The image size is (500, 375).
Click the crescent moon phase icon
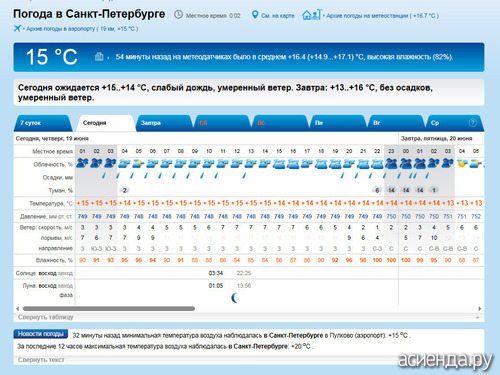[x=235, y=298]
